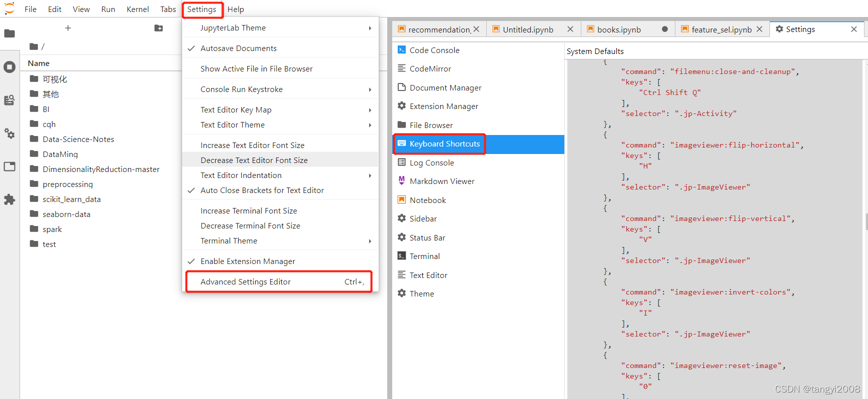Open the View menu

click(x=81, y=9)
